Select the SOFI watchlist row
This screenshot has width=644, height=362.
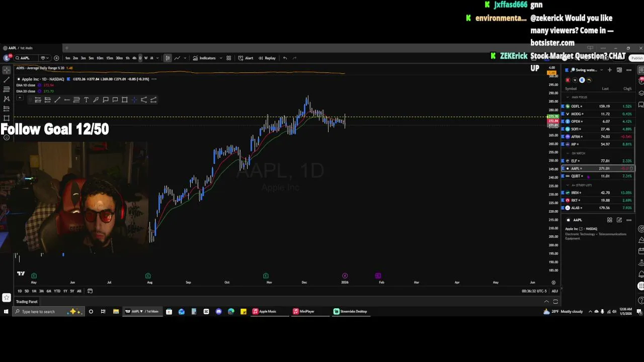pos(598,129)
